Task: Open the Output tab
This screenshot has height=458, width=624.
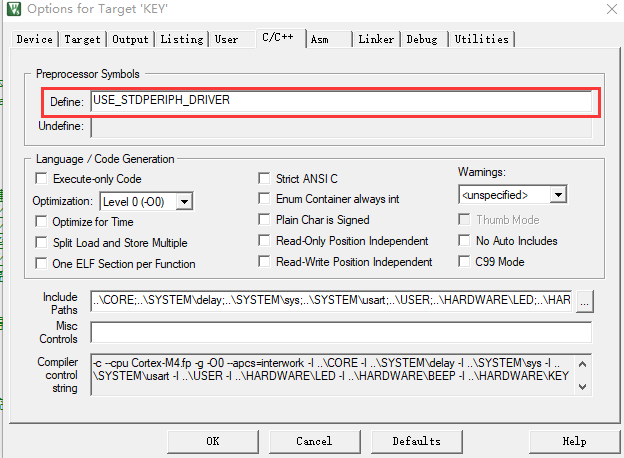Action: (x=130, y=39)
